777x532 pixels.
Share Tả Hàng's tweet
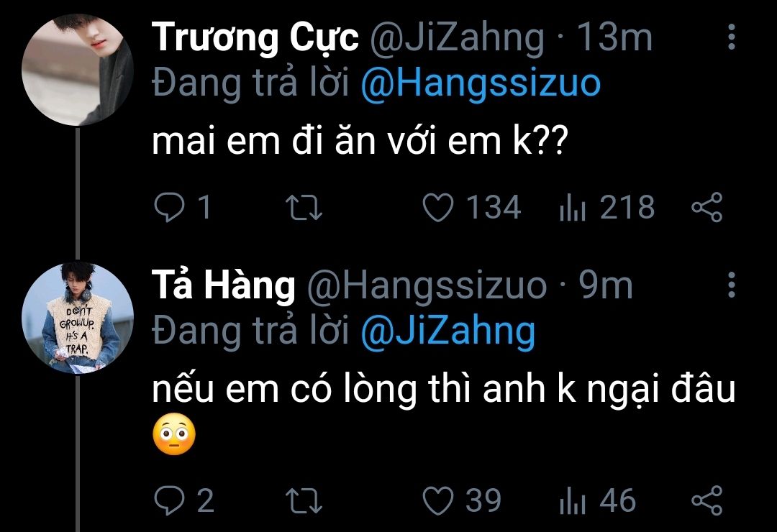coord(706,500)
